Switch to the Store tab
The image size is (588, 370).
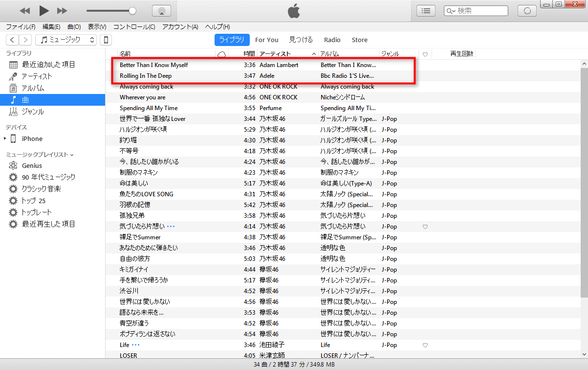(360, 40)
